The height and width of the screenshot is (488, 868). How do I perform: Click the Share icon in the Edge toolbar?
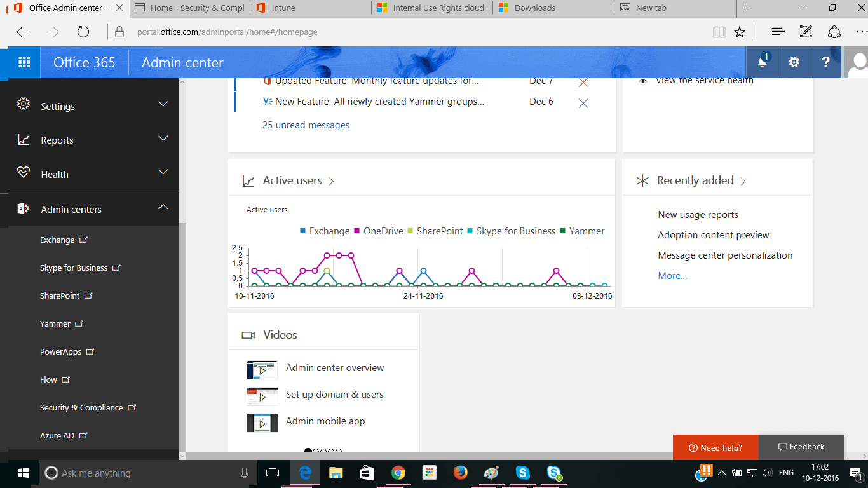tap(834, 32)
